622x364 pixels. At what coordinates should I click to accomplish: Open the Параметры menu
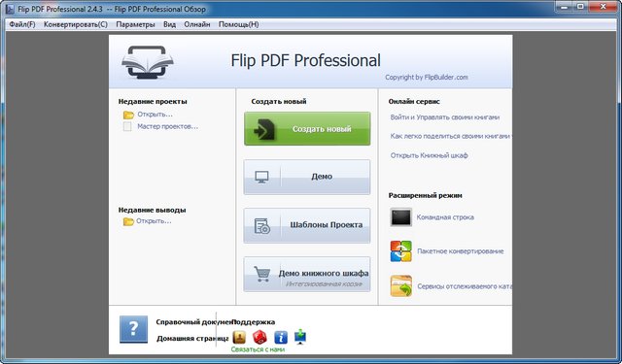coord(135,24)
